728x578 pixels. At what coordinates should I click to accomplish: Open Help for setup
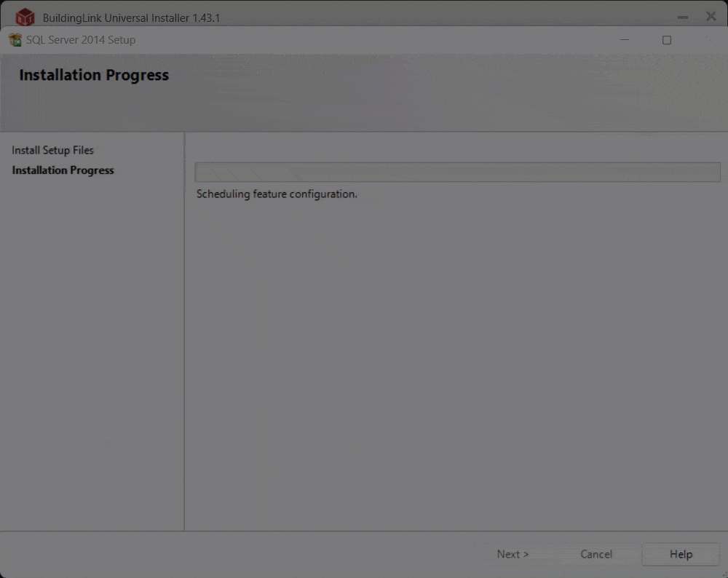pyautogui.click(x=681, y=554)
